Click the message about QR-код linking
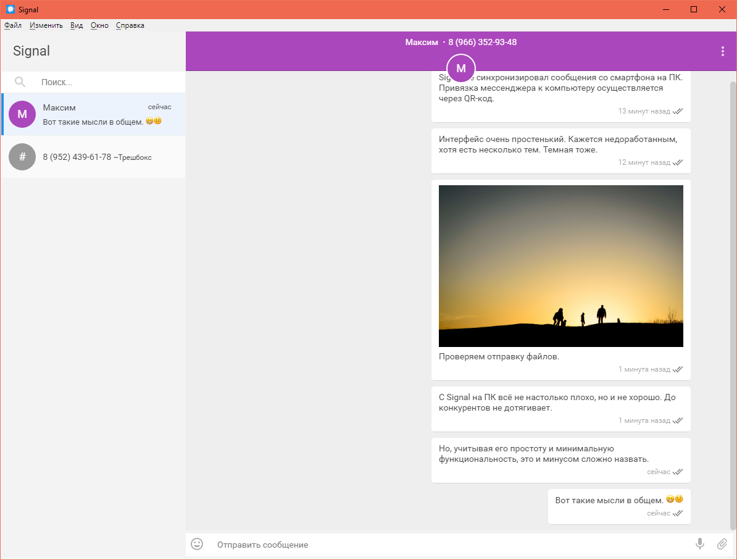 (560, 96)
